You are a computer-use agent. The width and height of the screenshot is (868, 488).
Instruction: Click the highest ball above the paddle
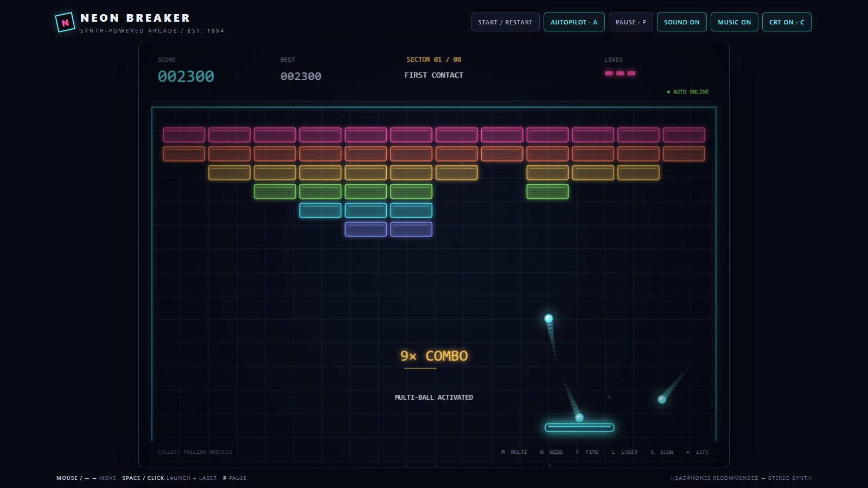[x=548, y=318]
